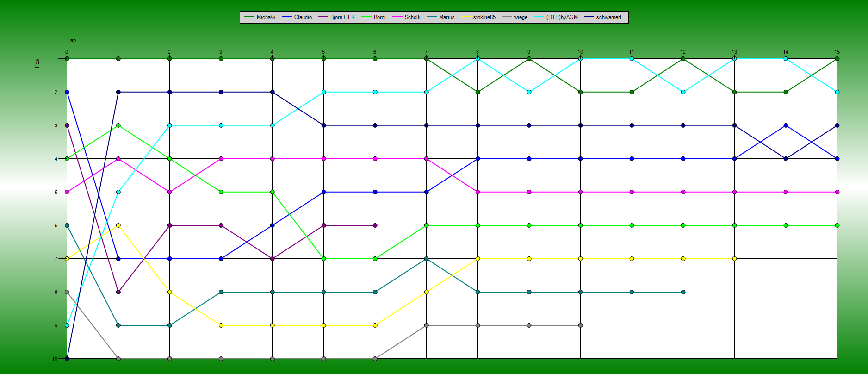
Task: Select Scholli's fifth-place marker at lap 15
Action: [837, 192]
